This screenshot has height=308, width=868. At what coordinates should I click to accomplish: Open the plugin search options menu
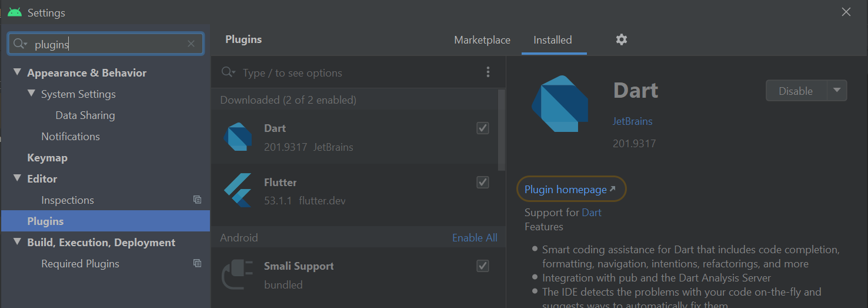click(488, 72)
